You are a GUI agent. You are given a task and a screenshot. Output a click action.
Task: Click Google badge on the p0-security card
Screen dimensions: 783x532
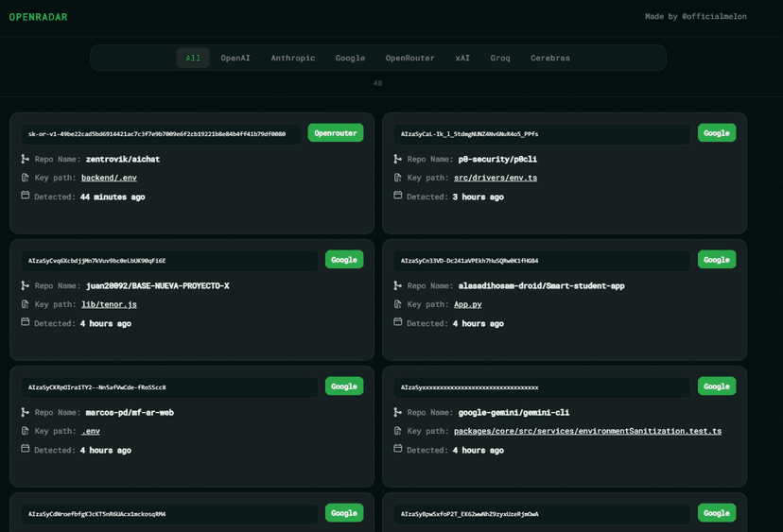pyautogui.click(x=717, y=133)
